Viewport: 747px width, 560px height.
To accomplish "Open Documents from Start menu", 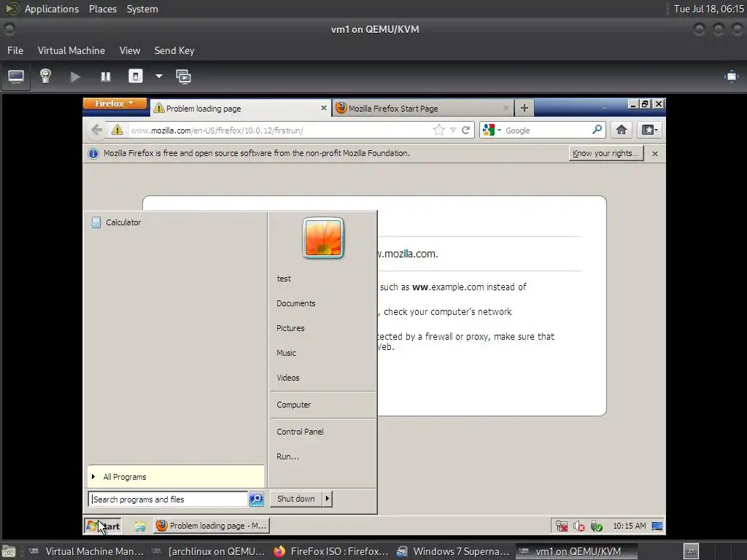I will (x=296, y=303).
